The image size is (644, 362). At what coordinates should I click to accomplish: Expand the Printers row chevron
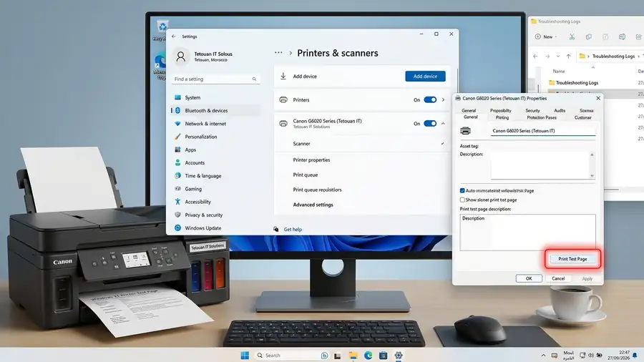click(x=443, y=99)
